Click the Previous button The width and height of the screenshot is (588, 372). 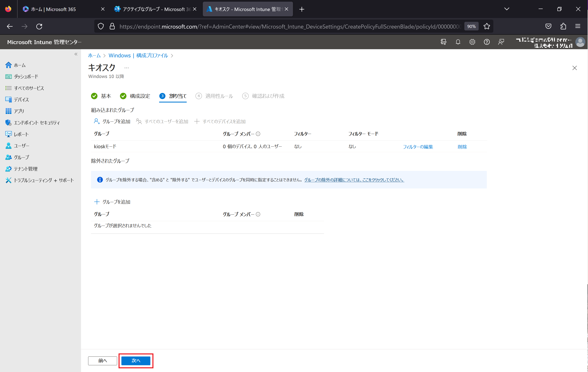pos(103,361)
